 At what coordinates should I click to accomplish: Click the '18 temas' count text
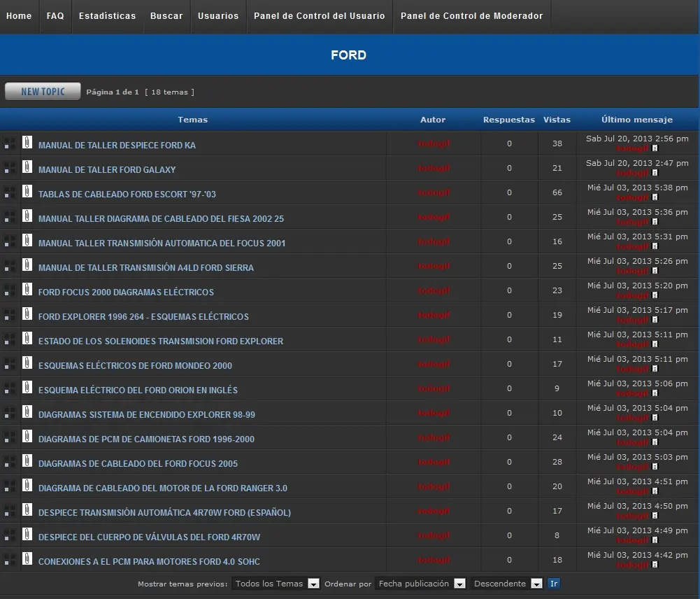pos(170,92)
